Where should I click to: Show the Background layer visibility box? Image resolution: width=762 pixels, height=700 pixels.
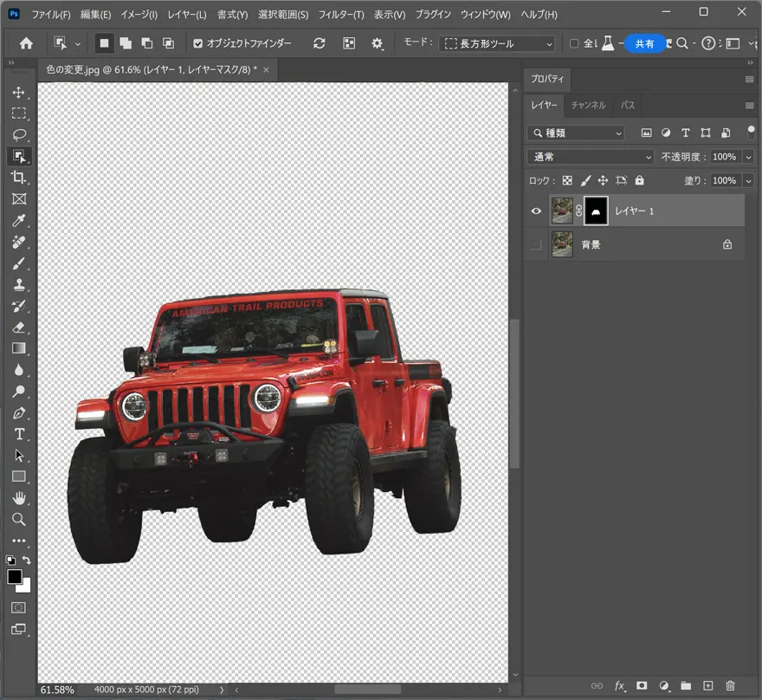pos(536,244)
